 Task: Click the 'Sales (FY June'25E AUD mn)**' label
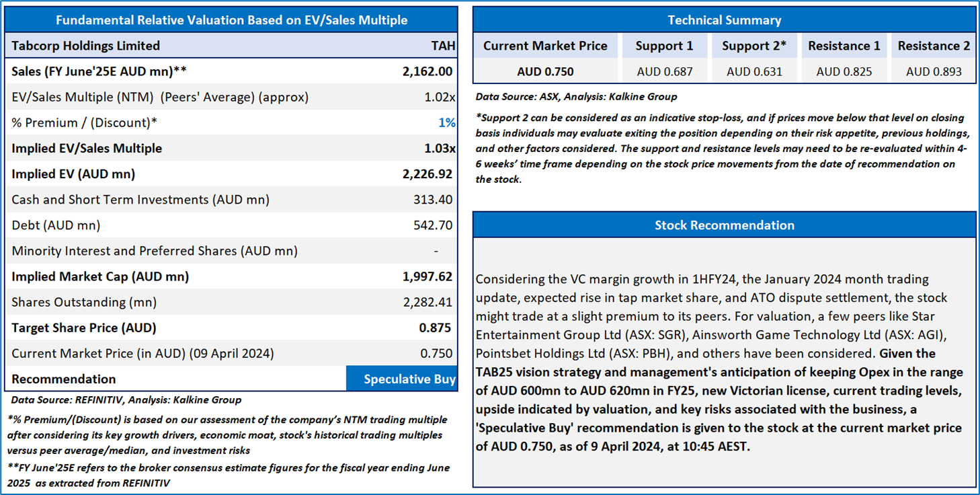(99, 71)
